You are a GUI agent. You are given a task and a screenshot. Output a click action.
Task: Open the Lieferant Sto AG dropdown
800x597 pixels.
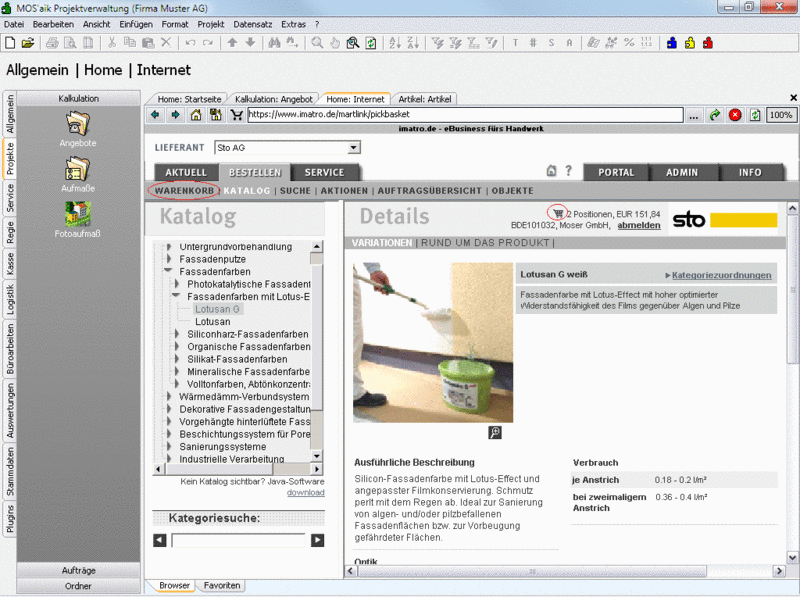tap(353, 147)
